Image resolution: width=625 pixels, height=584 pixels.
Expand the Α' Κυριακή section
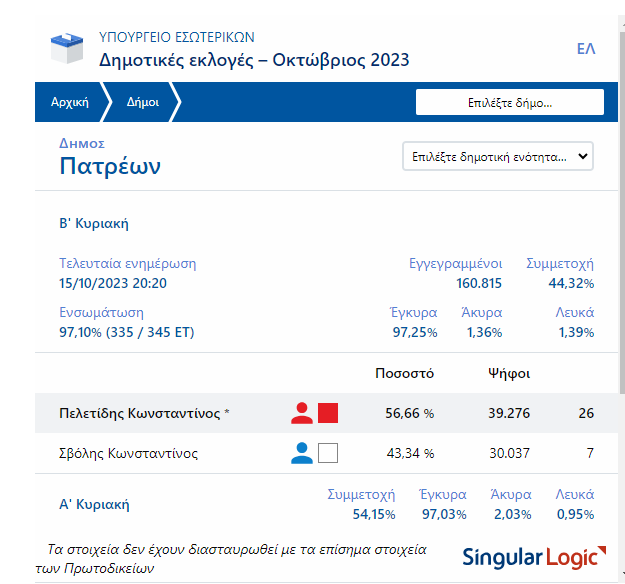[94, 504]
